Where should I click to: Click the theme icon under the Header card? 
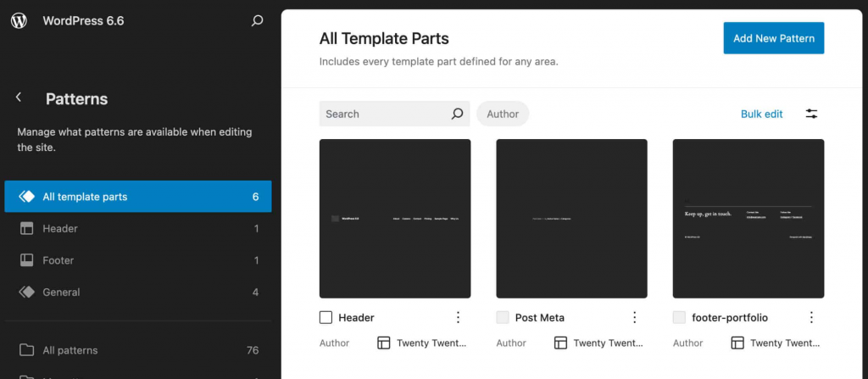384,343
